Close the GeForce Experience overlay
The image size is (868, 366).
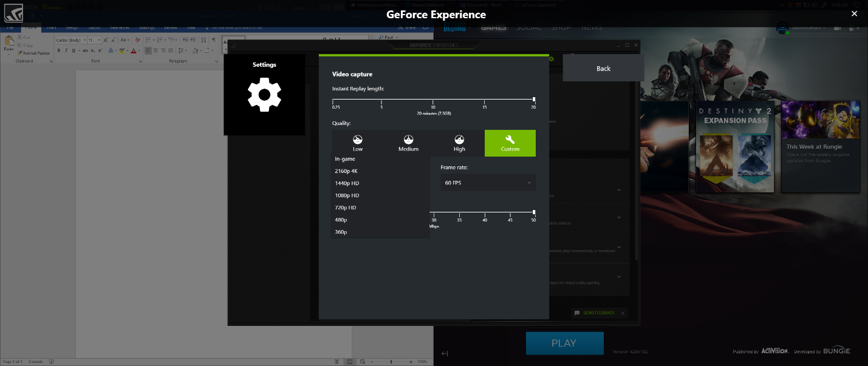click(854, 13)
